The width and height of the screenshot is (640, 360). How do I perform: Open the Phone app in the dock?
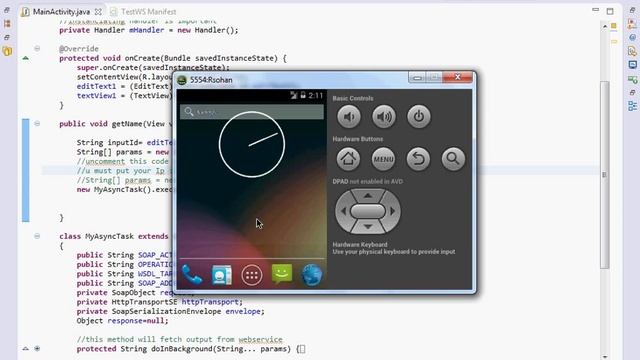coord(192,275)
